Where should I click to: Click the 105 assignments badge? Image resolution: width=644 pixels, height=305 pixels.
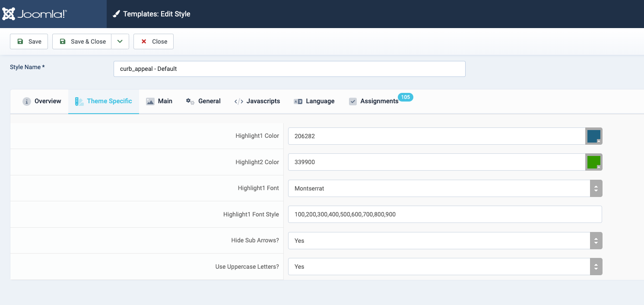pyautogui.click(x=405, y=97)
